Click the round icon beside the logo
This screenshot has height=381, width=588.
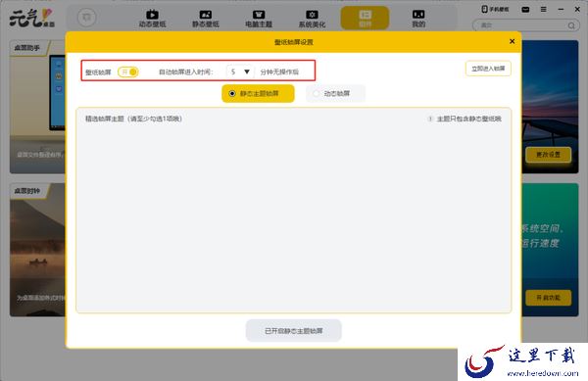[x=86, y=18]
